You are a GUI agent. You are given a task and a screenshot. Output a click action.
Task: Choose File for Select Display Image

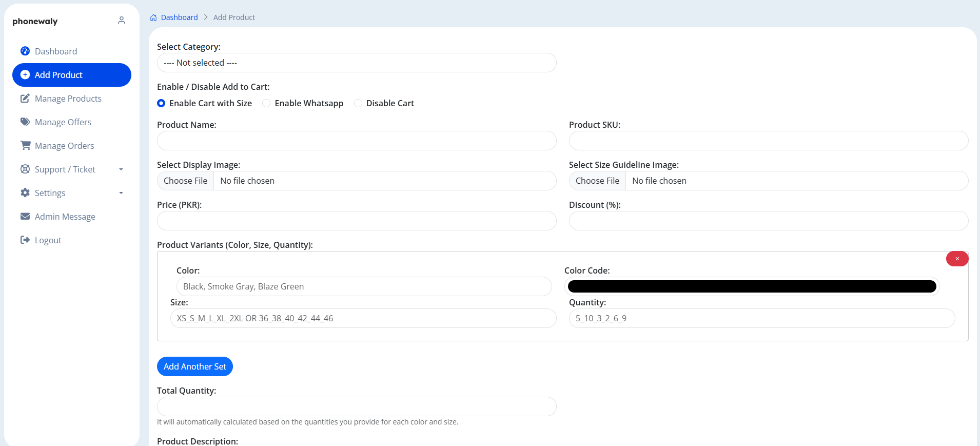pos(185,181)
